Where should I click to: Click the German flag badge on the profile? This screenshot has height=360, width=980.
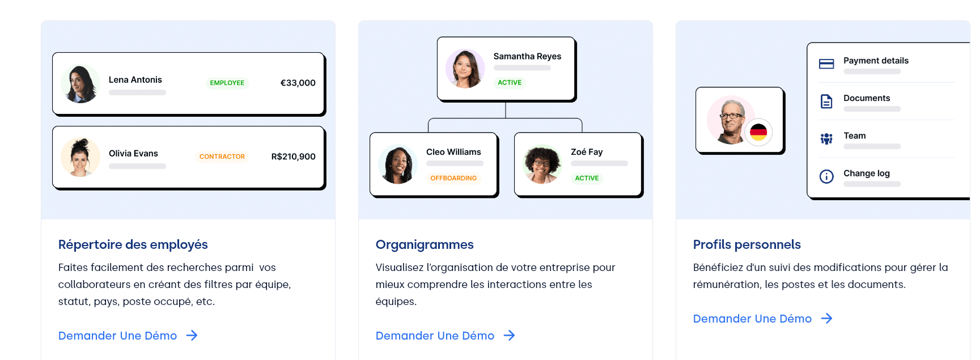coord(759,132)
